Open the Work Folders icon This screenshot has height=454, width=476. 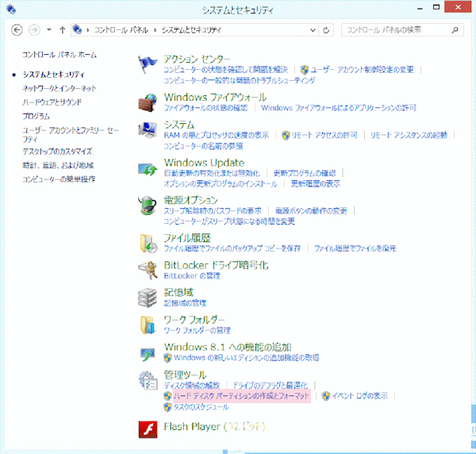(x=148, y=325)
